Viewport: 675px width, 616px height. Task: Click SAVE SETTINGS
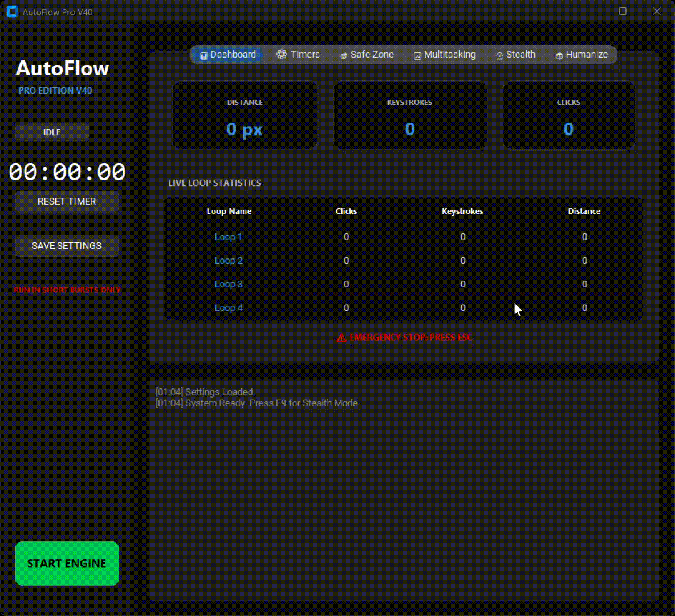pyautogui.click(x=67, y=246)
